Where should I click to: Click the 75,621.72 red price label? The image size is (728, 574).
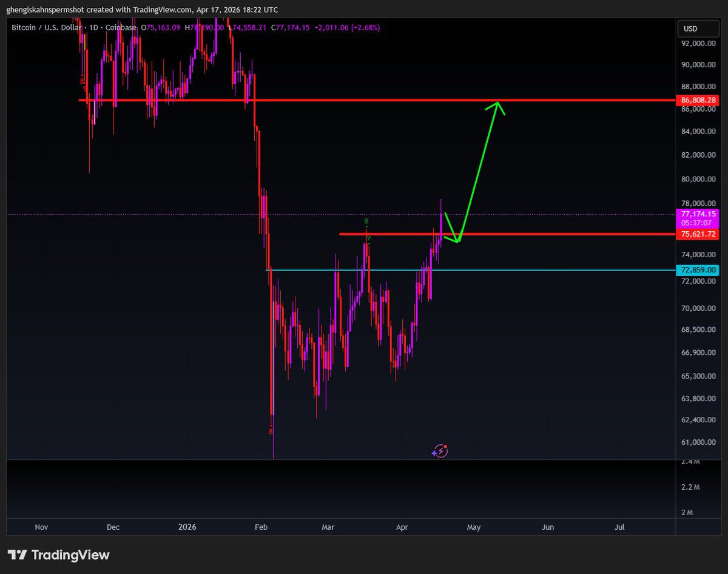(x=698, y=234)
